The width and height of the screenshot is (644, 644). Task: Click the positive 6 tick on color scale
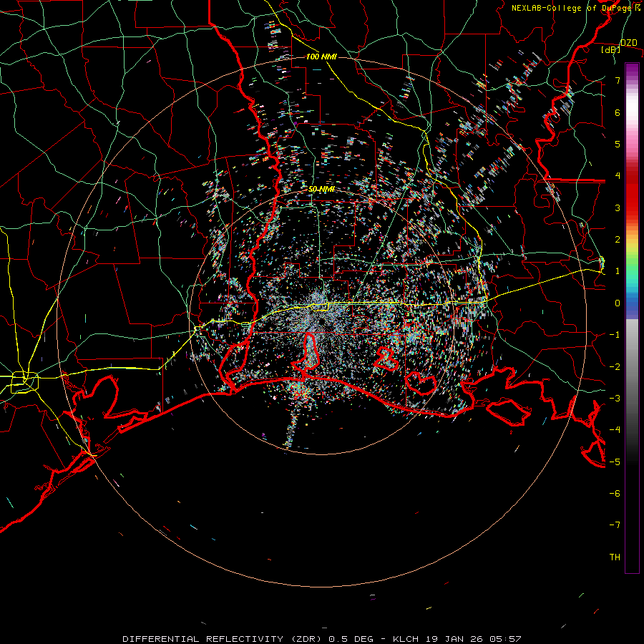click(x=618, y=112)
